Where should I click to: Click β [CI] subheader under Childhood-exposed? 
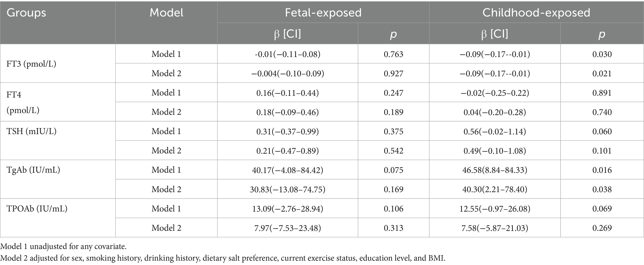pos(494,34)
